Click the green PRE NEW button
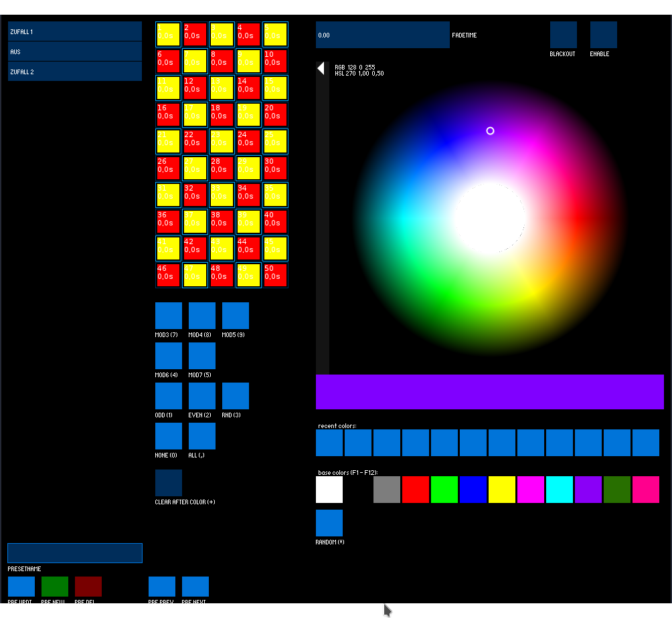The width and height of the screenshot is (672, 618). (54, 587)
